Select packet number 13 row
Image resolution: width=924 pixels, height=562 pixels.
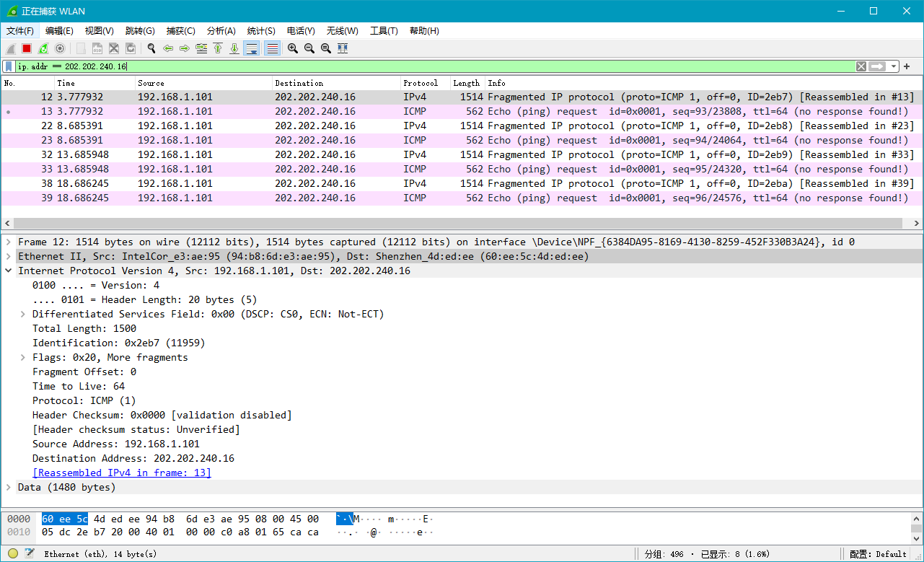[x=462, y=112]
